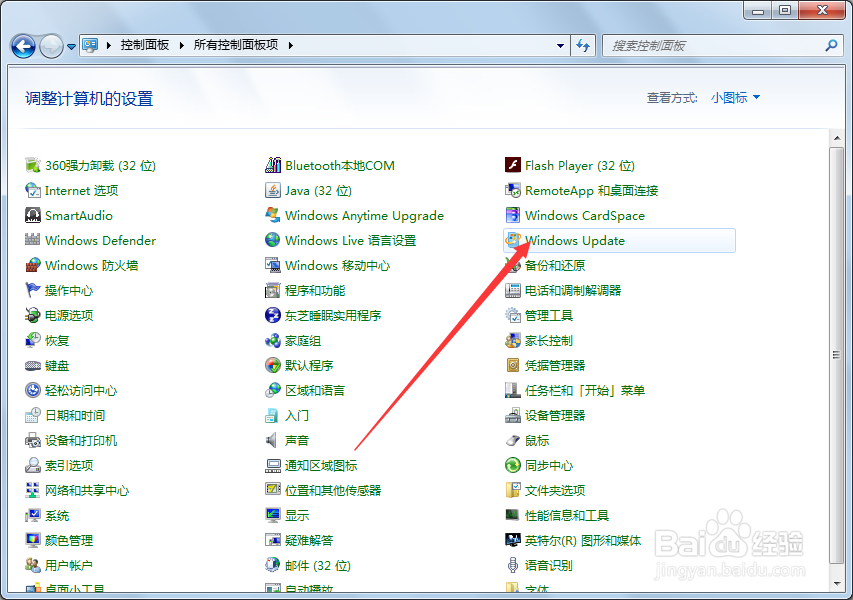Open 网络和共享中心 link
853x600 pixels.
(x=87, y=491)
